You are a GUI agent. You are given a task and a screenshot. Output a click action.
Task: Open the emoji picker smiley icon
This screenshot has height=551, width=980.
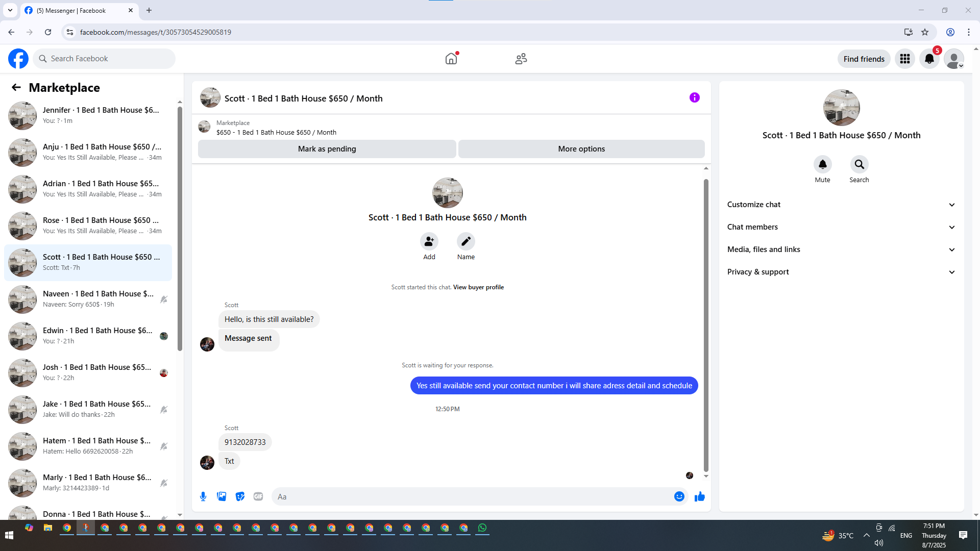(x=679, y=496)
